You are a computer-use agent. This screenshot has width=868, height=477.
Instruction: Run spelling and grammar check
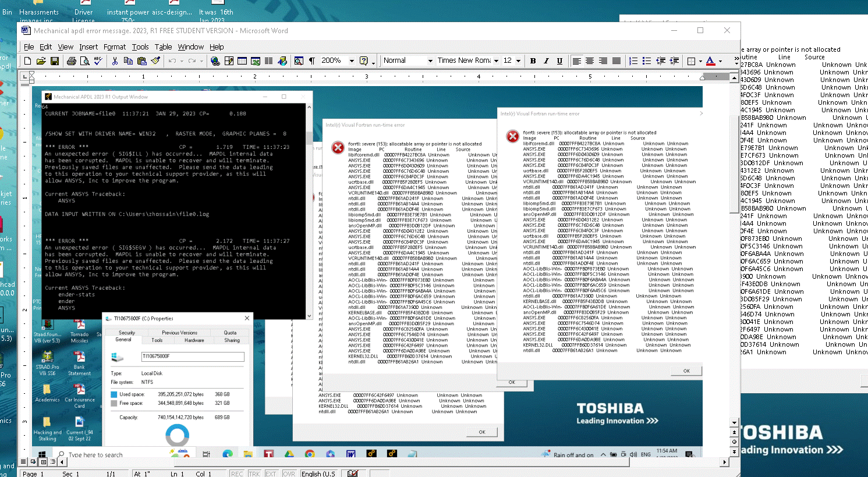[98, 60]
